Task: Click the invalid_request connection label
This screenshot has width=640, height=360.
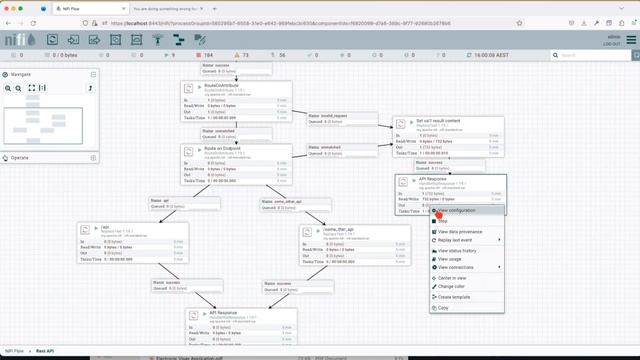Action: pos(342,119)
